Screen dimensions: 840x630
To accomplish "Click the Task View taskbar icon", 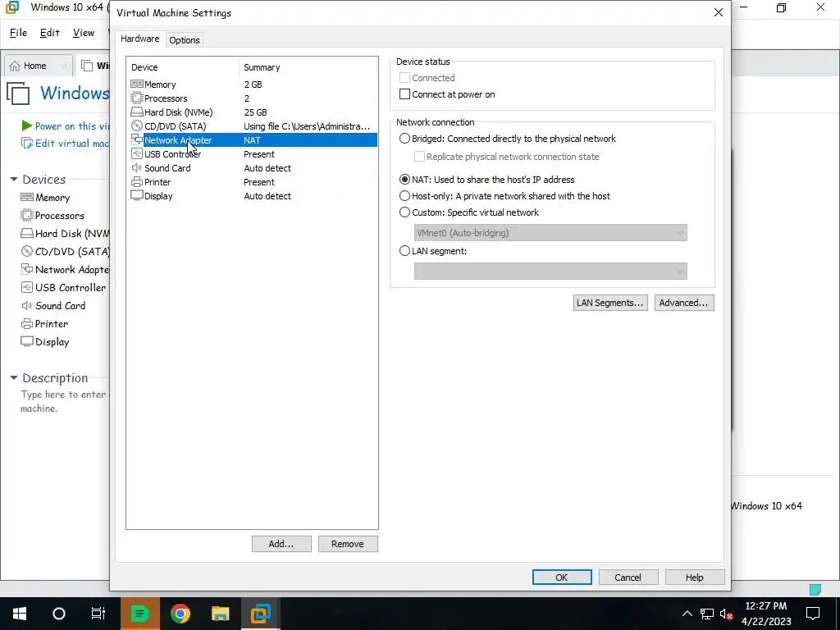I will [98, 614].
